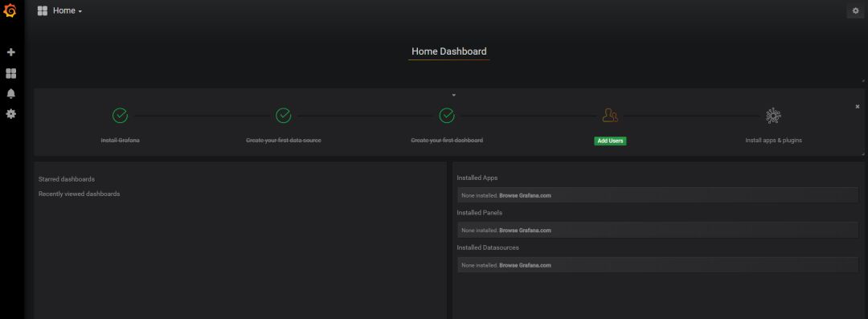Click the Install Grafana green check icon

(x=120, y=115)
